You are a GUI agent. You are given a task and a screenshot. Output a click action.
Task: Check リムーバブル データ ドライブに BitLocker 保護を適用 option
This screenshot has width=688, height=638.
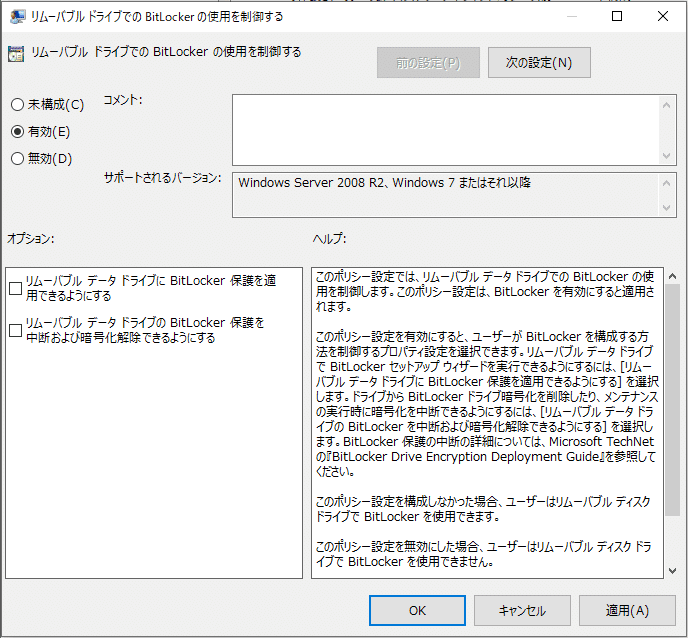(x=15, y=288)
